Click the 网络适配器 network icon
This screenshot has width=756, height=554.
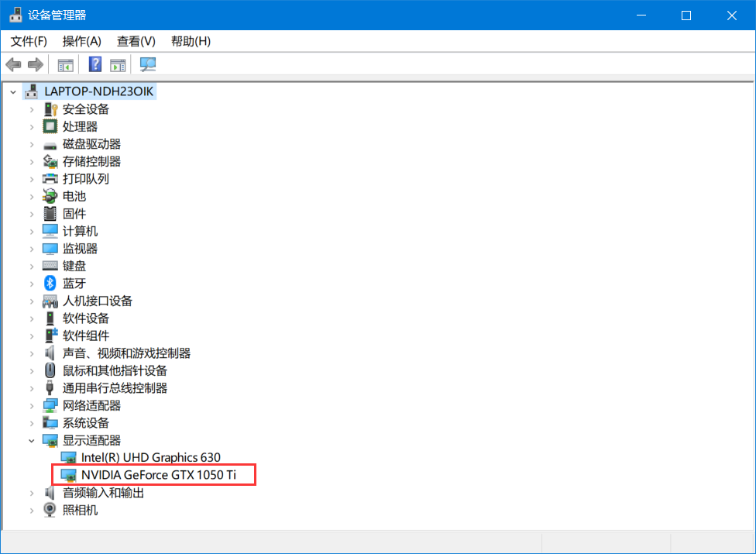[50, 405]
